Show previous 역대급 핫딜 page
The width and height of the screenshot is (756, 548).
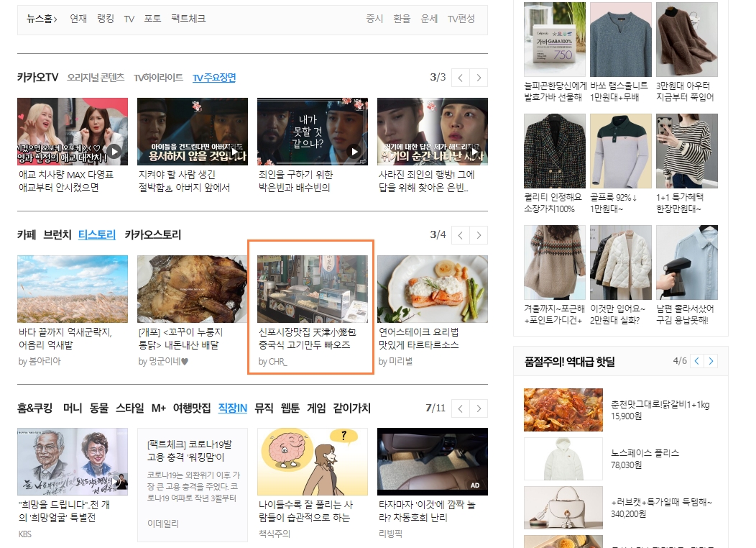tap(696, 361)
